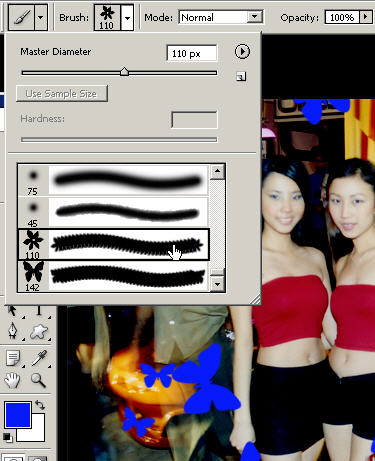
Task: Click the brush picker resize grip corner
Action: click(255, 300)
